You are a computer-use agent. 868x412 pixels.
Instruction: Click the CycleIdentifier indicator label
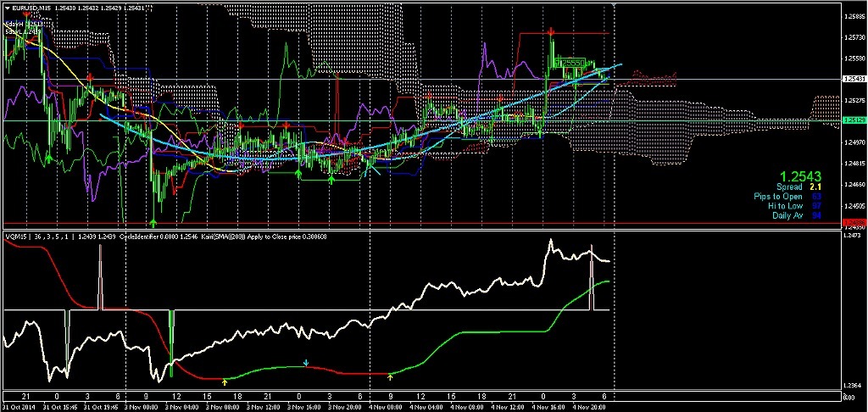coord(138,237)
